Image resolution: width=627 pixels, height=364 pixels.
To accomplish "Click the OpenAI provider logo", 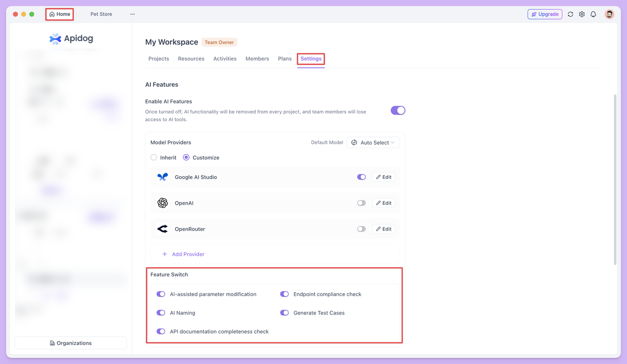I will pos(162,203).
